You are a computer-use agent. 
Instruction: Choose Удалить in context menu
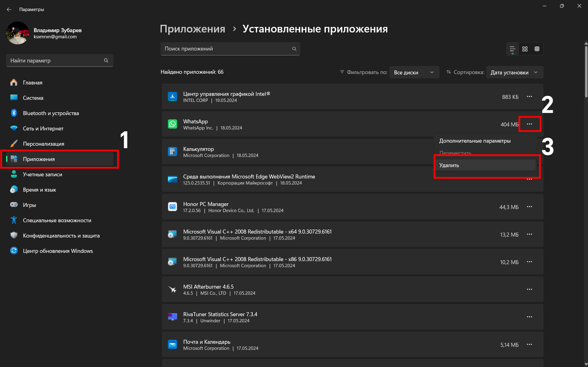click(x=485, y=165)
